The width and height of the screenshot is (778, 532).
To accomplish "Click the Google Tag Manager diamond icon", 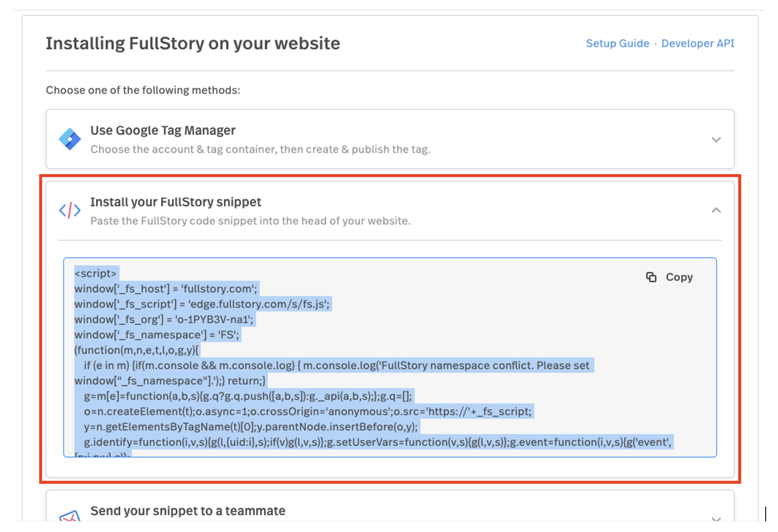I will [x=70, y=139].
